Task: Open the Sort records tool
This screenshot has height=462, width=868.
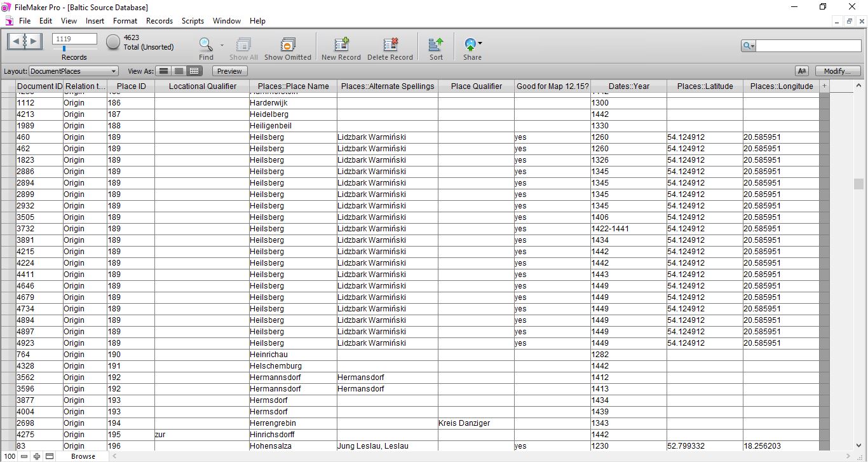Action: pyautogui.click(x=436, y=44)
